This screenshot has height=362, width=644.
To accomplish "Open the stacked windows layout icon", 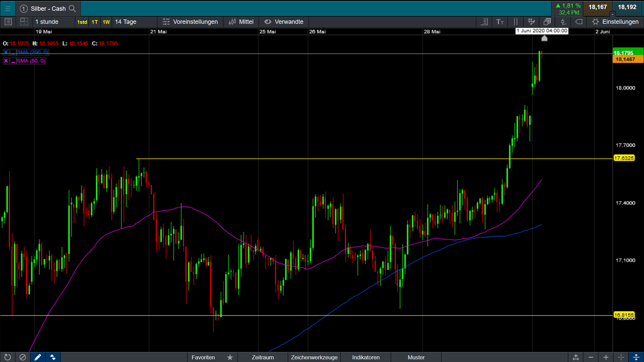I will [x=547, y=22].
